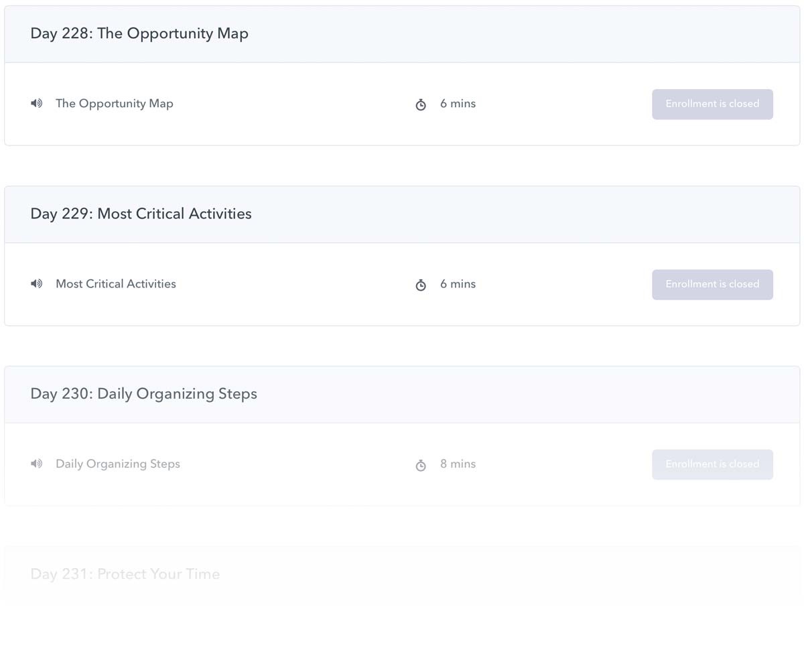Click the audio speaker icon beside The Opportunity Map
Viewport: 804px width, 672px height.
point(37,103)
